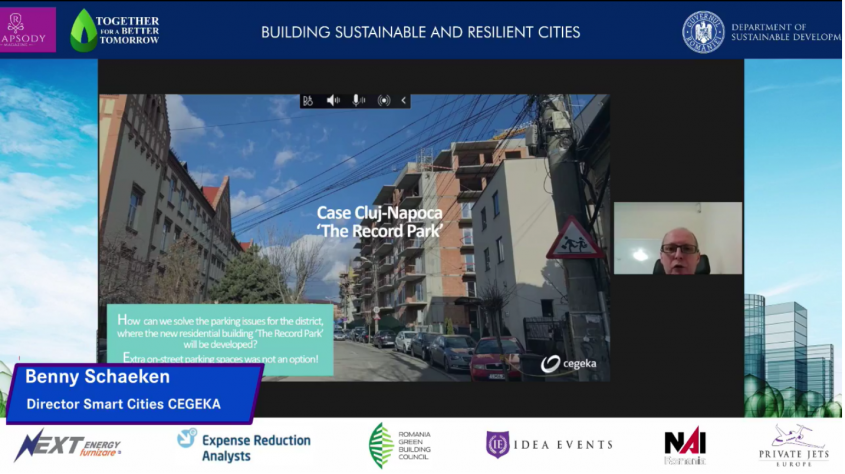The height and width of the screenshot is (474, 845).
Task: Click the teal parking question text box
Action: (220, 340)
